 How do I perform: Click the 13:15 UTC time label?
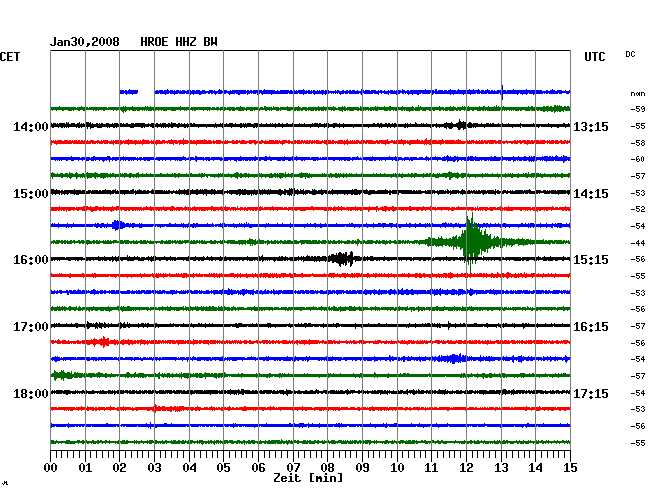(x=591, y=126)
